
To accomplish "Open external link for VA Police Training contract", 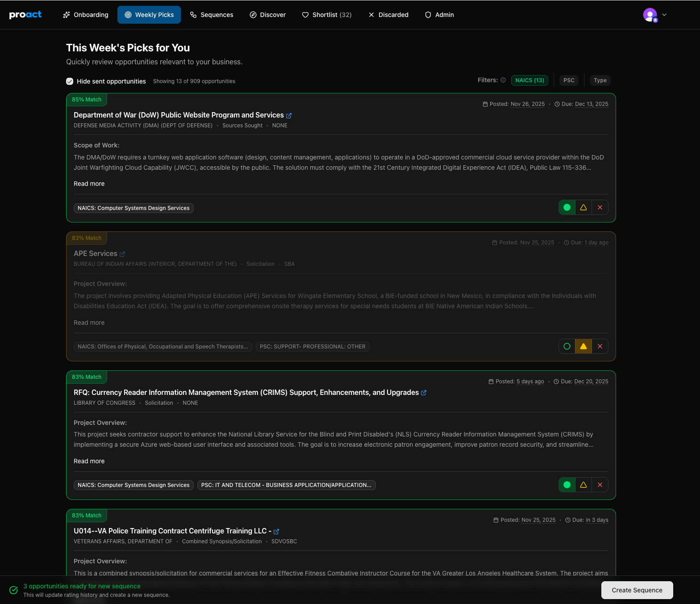I will [276, 532].
